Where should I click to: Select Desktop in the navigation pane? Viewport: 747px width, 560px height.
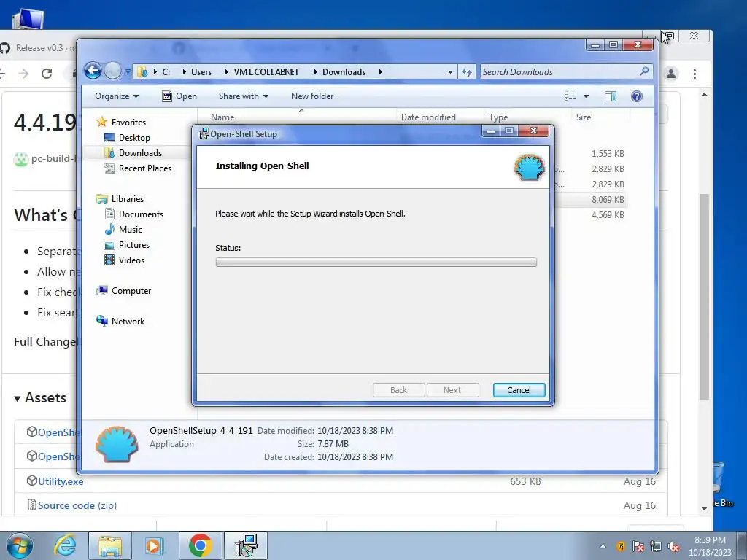tap(134, 138)
